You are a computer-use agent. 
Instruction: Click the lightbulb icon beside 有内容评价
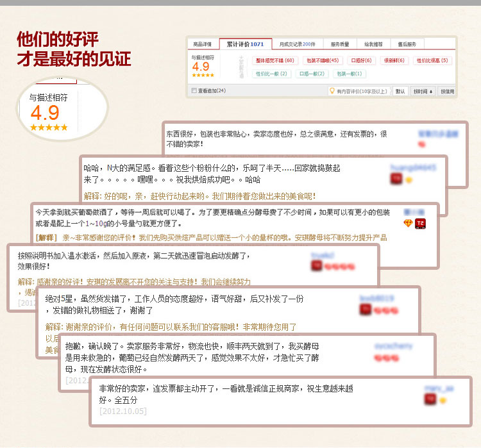pyautogui.click(x=332, y=91)
